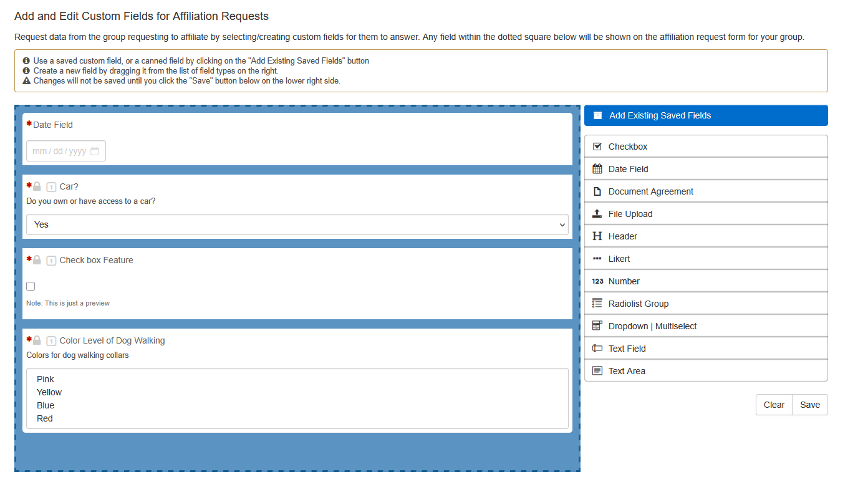Select Blue in the color list
Viewport: 868px width, 477px height.
[x=46, y=405]
